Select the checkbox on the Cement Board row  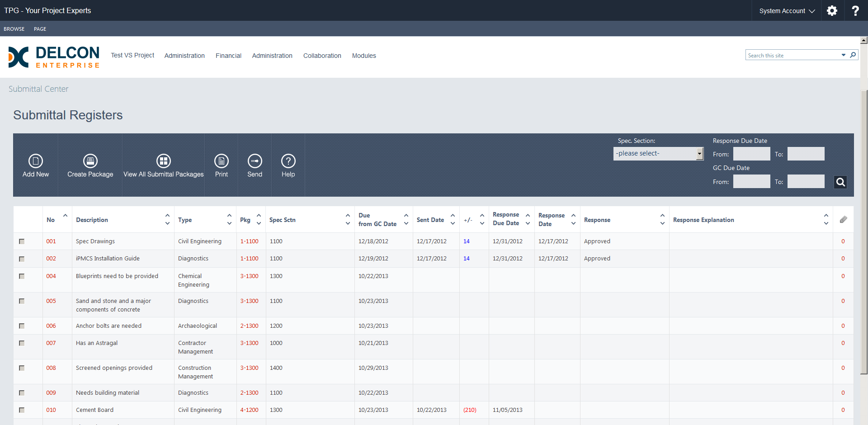click(x=21, y=410)
